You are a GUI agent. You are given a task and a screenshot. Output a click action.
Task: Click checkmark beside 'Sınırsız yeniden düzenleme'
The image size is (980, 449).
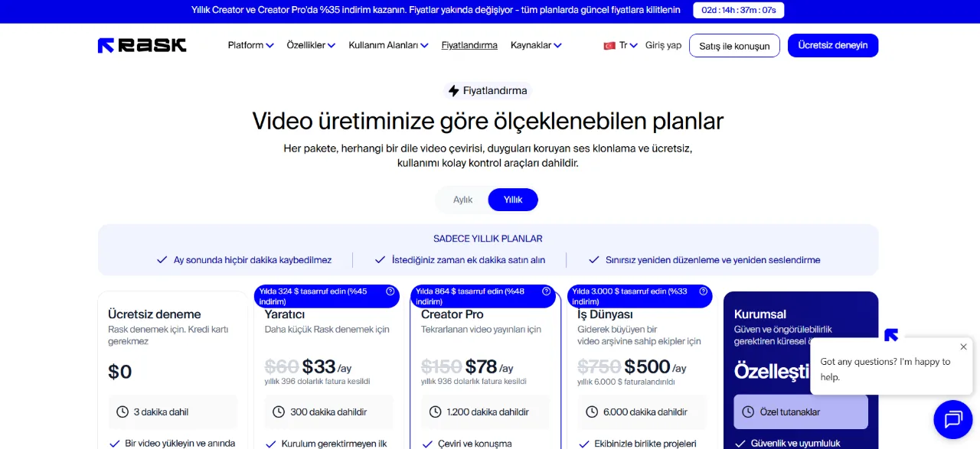tap(593, 260)
